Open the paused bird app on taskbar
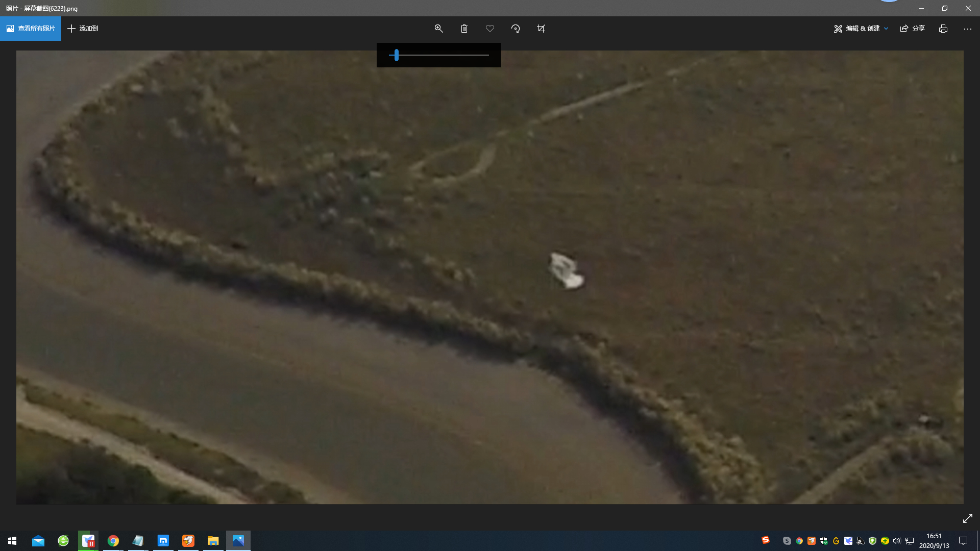 [x=88, y=541]
